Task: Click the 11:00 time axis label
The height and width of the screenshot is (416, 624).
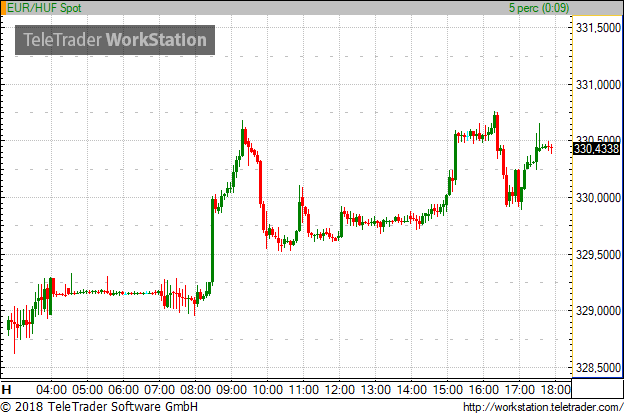Action: (303, 389)
